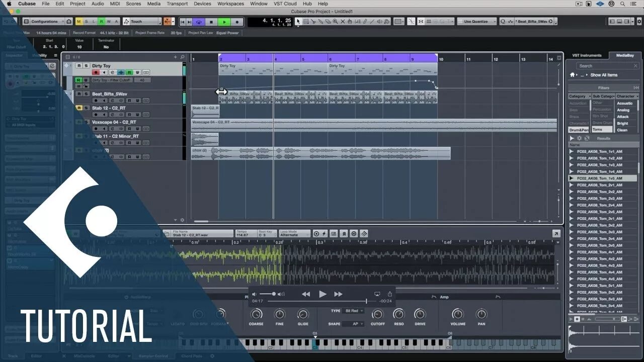
Task: Click the transport Record button
Action: (x=237, y=22)
